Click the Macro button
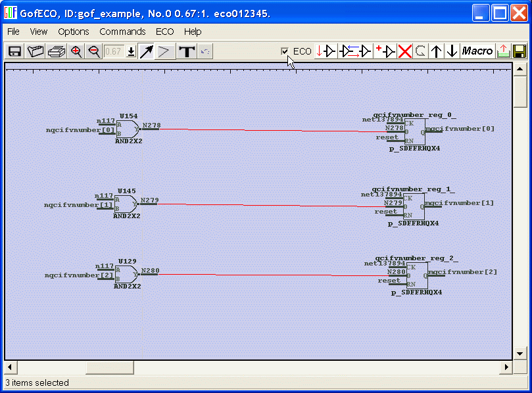Viewport: 532px width, 393px height. (x=477, y=51)
